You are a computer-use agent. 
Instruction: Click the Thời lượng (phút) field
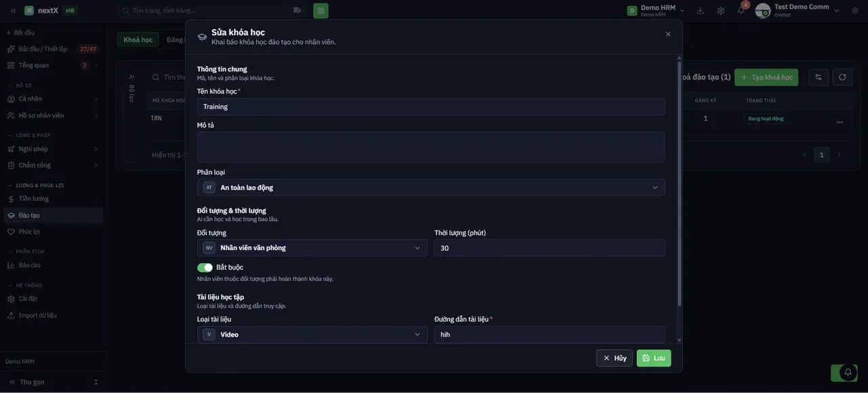(550, 248)
